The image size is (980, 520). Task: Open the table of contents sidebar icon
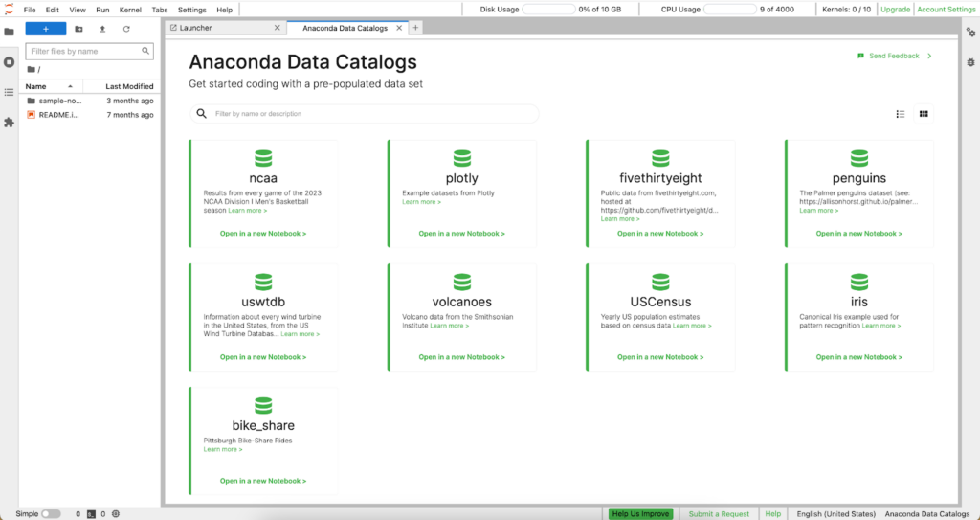click(9, 93)
